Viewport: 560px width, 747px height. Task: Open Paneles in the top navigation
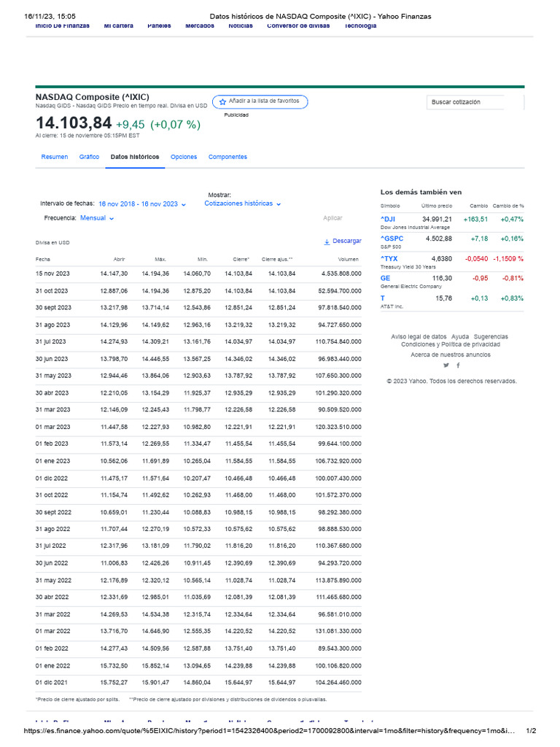(159, 26)
